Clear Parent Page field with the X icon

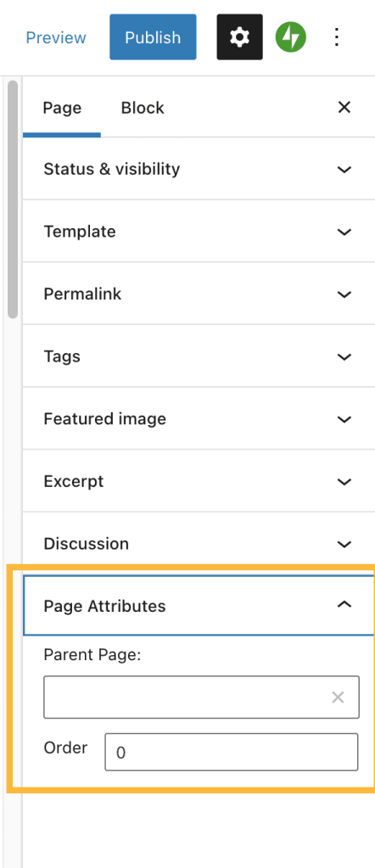coord(338,697)
